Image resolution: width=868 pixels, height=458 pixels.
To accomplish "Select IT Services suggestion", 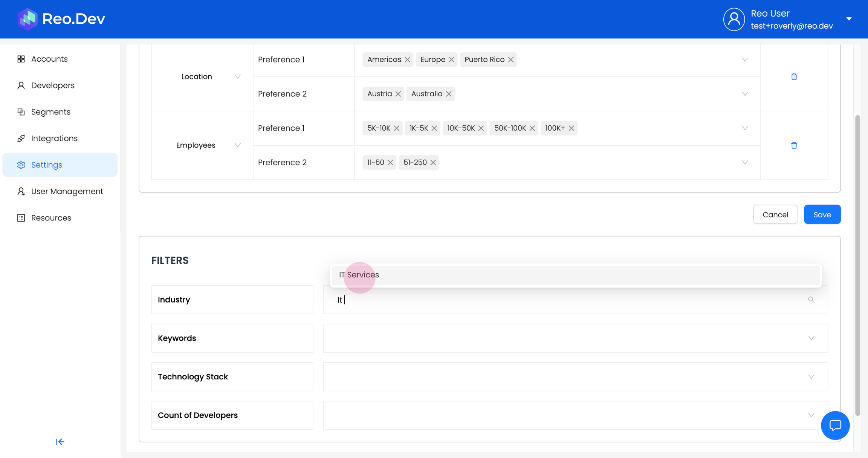I will 359,275.
